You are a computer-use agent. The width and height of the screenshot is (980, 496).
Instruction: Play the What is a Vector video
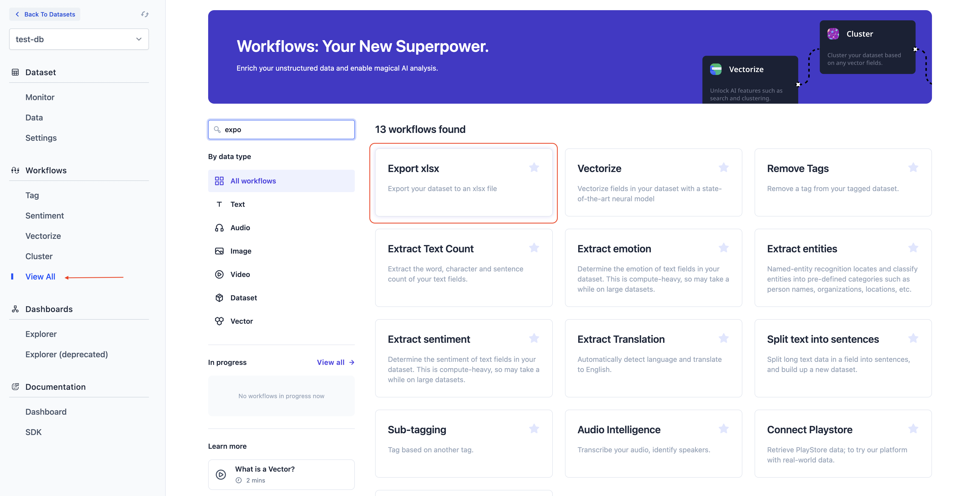point(221,474)
